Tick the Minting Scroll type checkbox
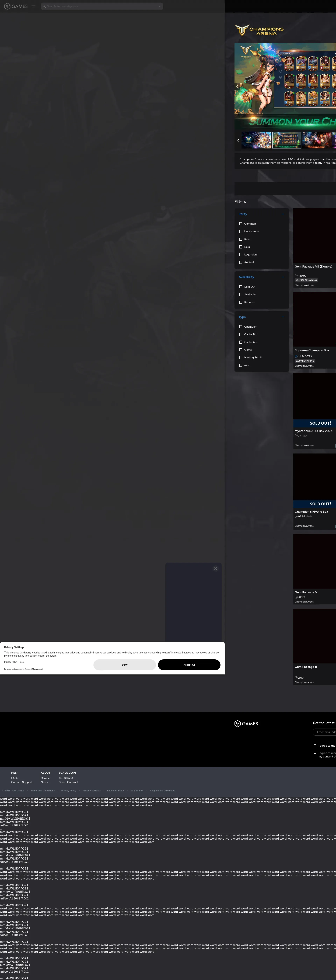 (241, 358)
